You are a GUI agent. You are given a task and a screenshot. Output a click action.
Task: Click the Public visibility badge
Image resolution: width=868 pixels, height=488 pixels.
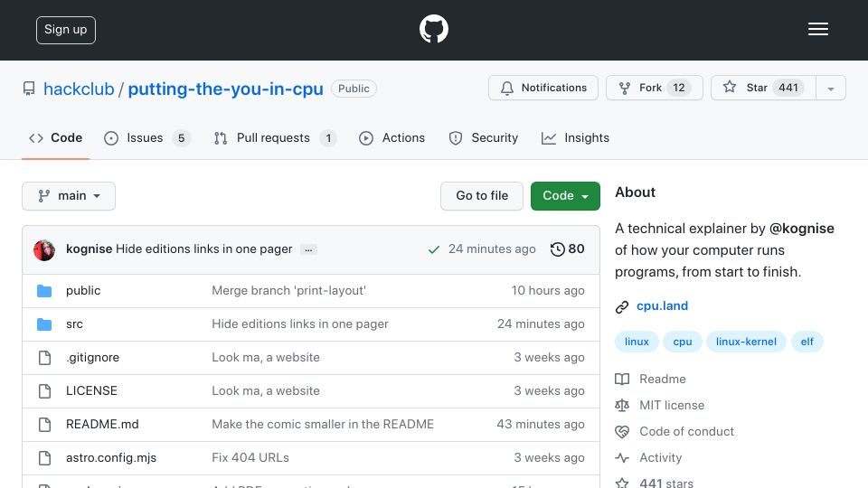[x=354, y=89]
